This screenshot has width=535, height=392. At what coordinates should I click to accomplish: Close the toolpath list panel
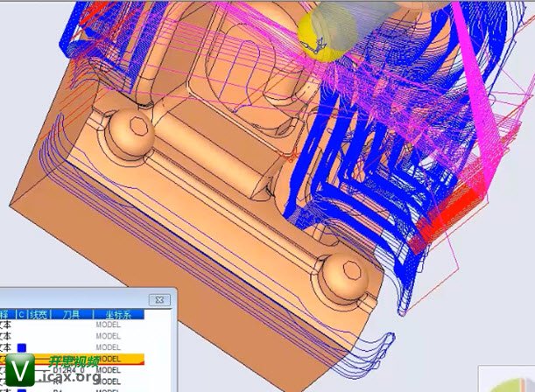pos(159,299)
